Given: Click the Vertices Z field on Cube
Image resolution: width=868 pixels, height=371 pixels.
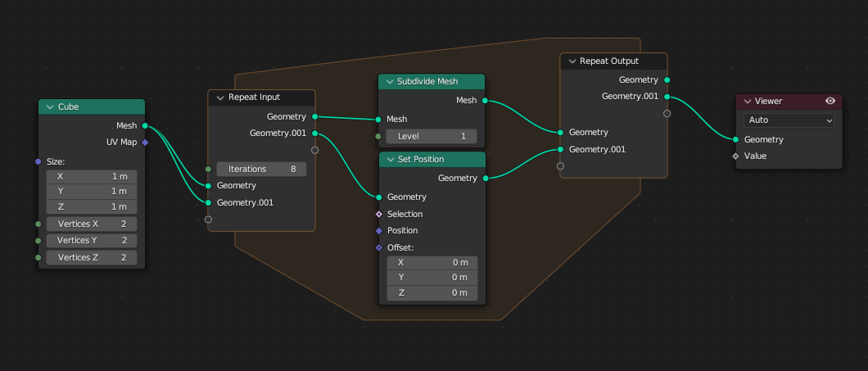Looking at the screenshot, I should tap(92, 257).
